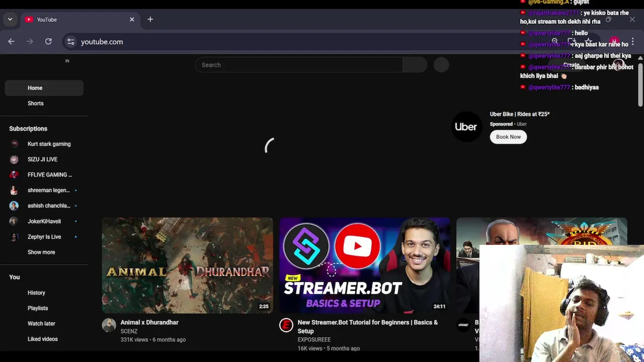This screenshot has height=362, width=644.
Task: Click the Uber logo in the ad
Action: pos(466,127)
